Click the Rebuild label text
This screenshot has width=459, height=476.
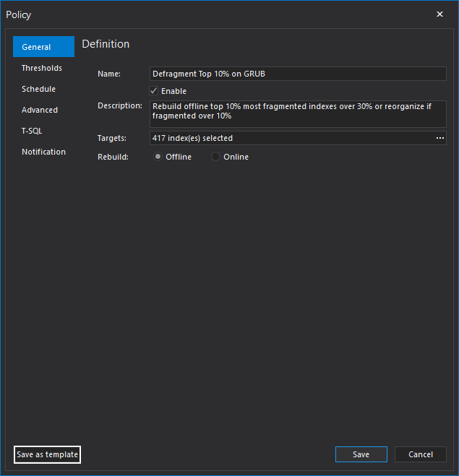tap(113, 157)
